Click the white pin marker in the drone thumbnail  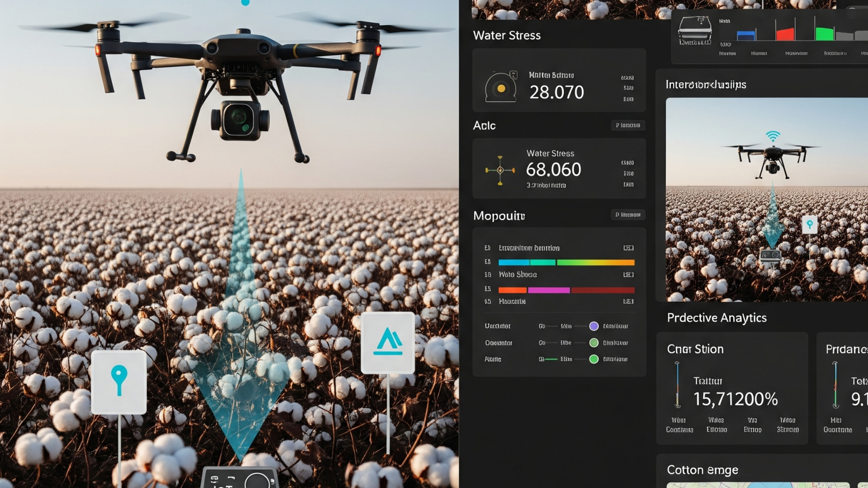[x=810, y=225]
